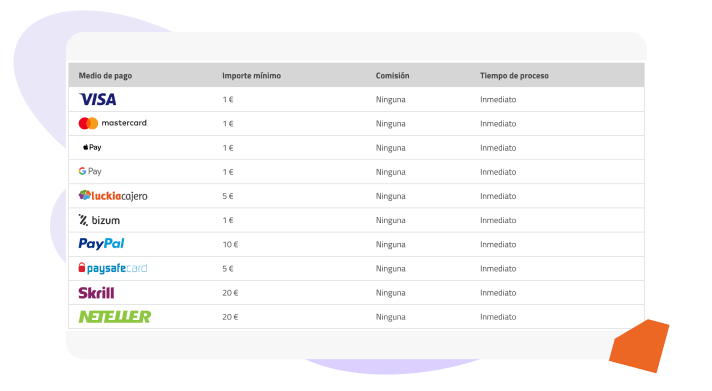The image size is (712, 391).
Task: Click the '5 €' amount in luckiacajero row
Action: click(228, 196)
